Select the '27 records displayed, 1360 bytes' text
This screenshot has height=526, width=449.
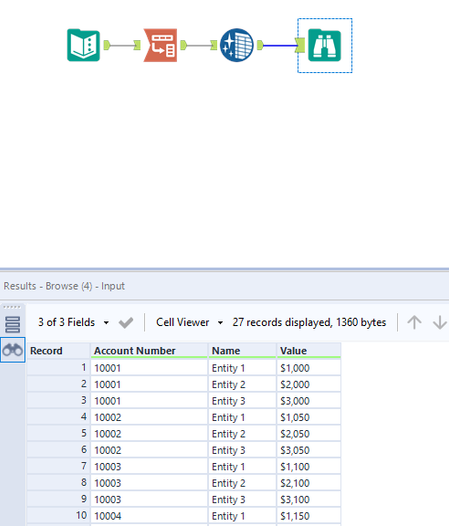(x=309, y=322)
